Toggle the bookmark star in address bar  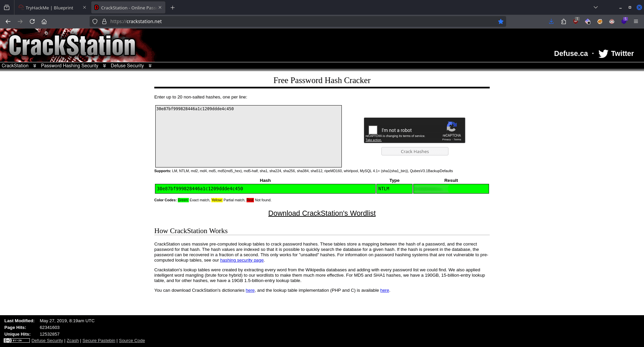coord(501,21)
